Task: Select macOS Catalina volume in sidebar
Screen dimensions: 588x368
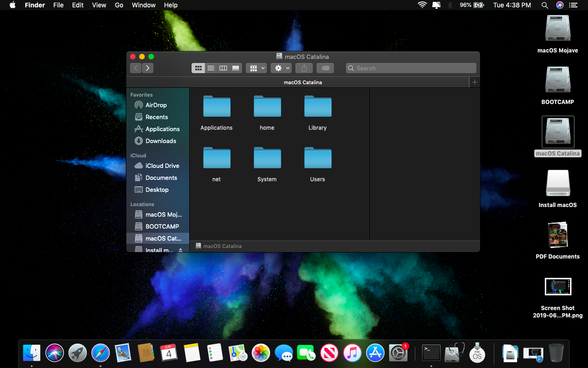Action: [158, 238]
